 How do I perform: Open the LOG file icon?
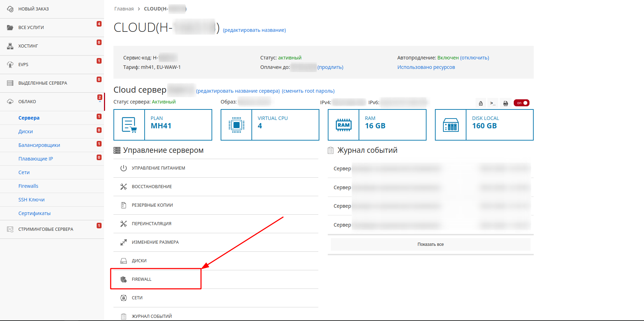(x=506, y=103)
